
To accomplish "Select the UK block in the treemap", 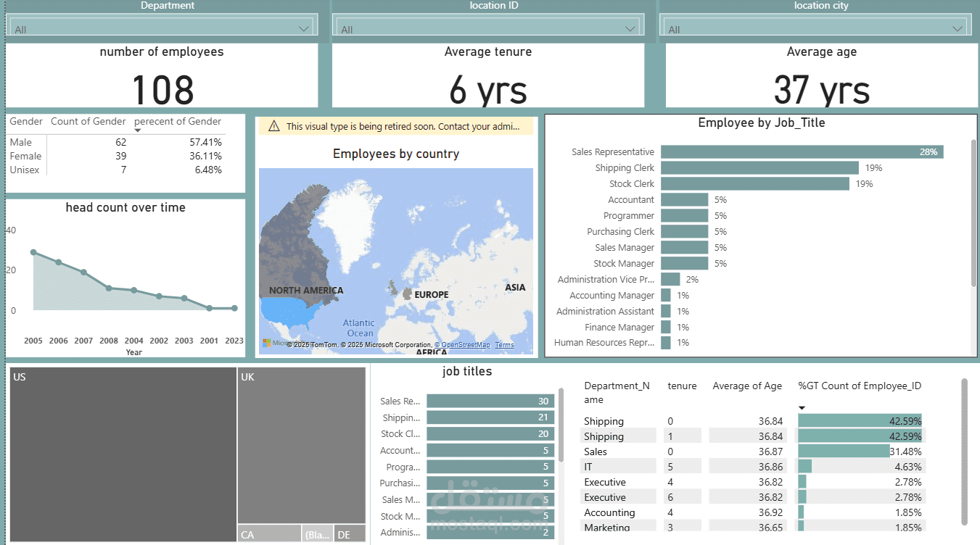I will click(301, 445).
